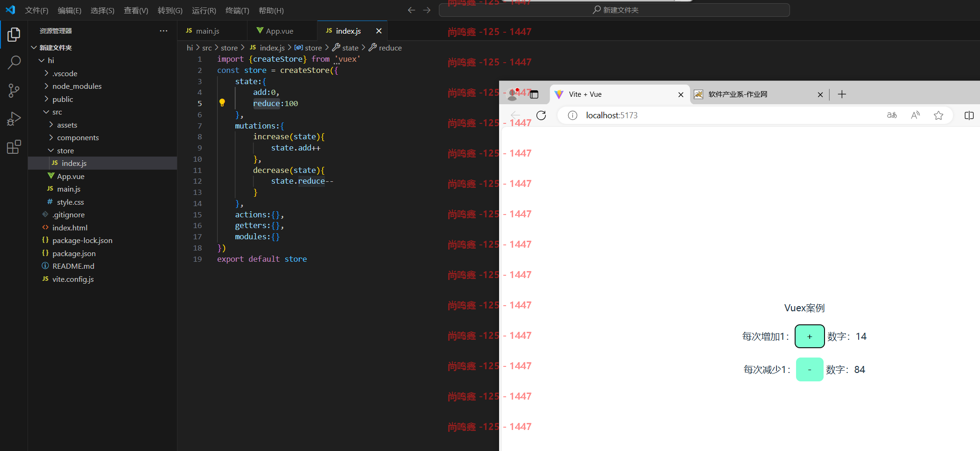The image size is (980, 451).
Task: Click the reduce breadcrumb segment
Action: 390,48
